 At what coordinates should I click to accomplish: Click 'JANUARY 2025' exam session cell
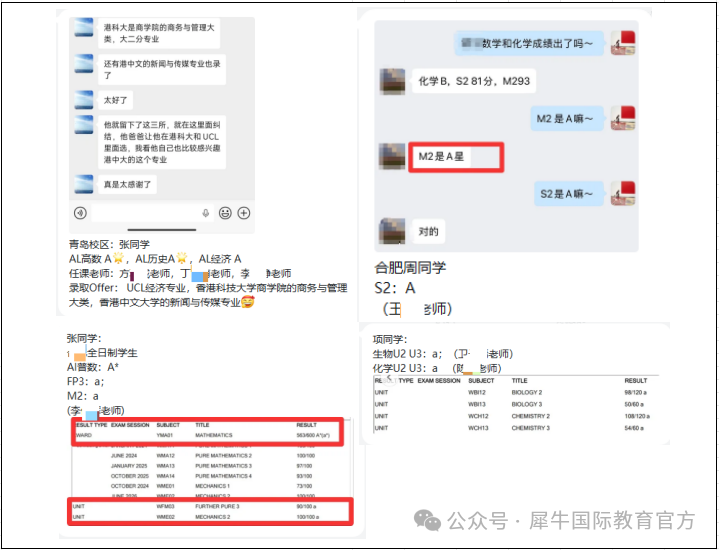pyautogui.click(x=129, y=466)
